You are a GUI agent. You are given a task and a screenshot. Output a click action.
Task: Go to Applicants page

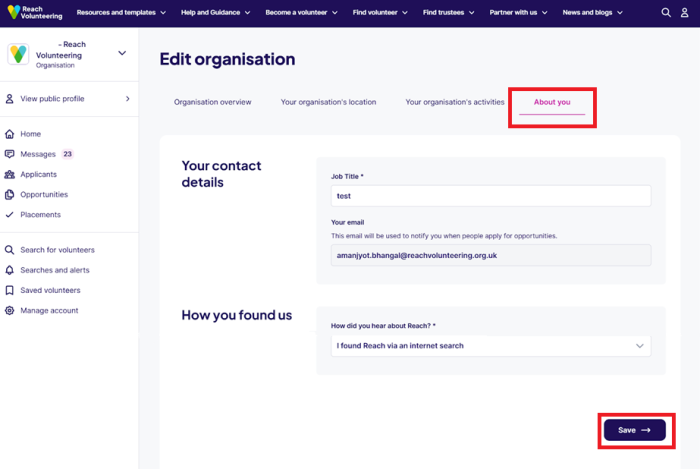click(38, 174)
